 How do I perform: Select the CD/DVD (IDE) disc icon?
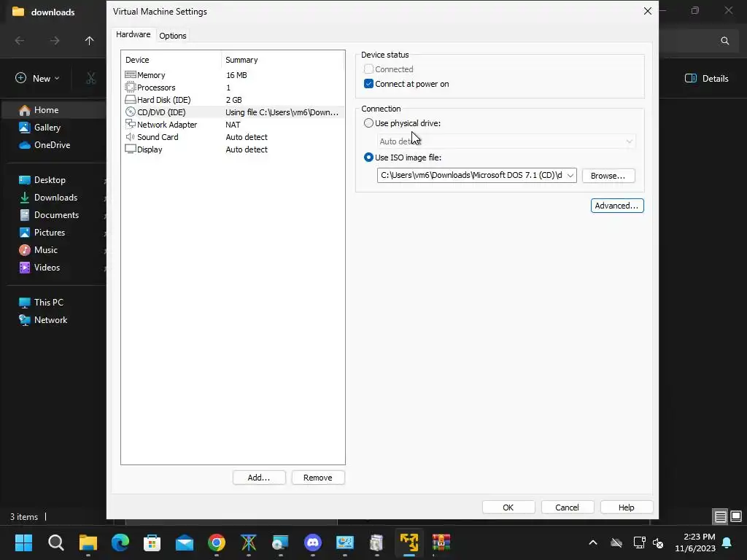pyautogui.click(x=130, y=112)
